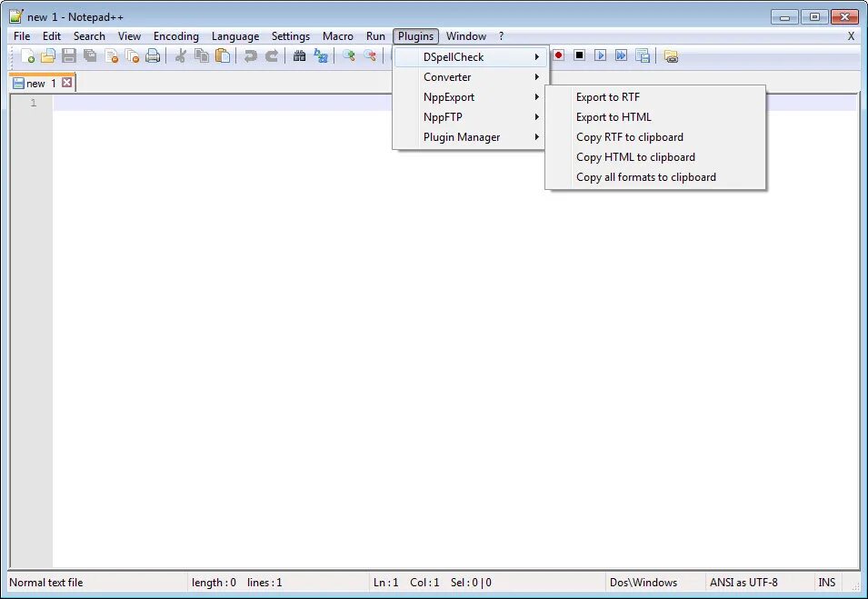The height and width of the screenshot is (599, 868).
Task: Open the Search menu
Action: tap(89, 36)
